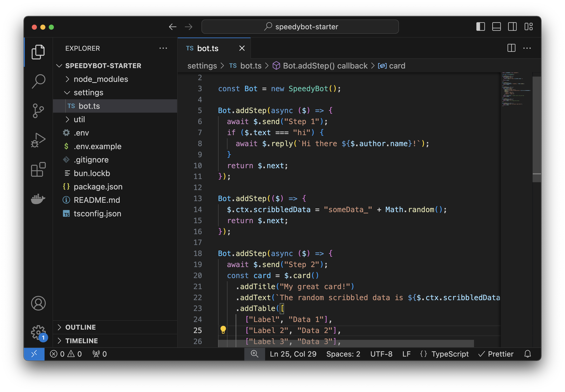Viewport: 565px width, 392px height.
Task: Open package.json from the explorer
Action: point(98,187)
